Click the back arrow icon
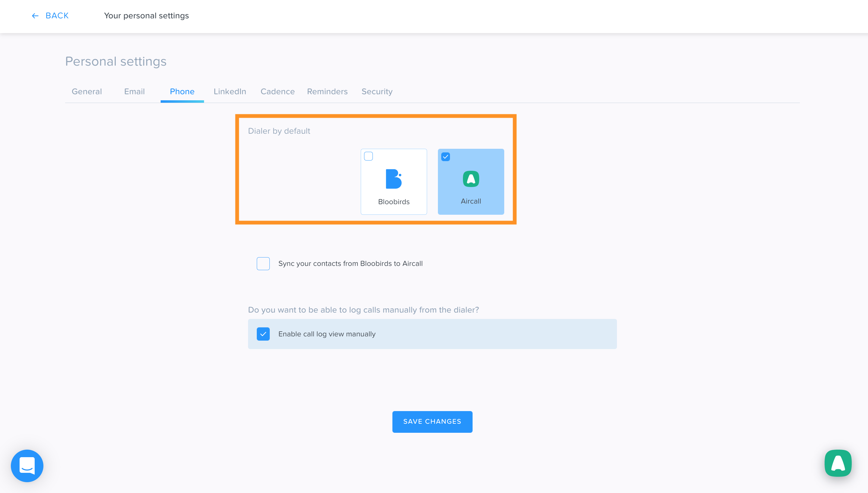This screenshot has height=493, width=868. (x=35, y=16)
